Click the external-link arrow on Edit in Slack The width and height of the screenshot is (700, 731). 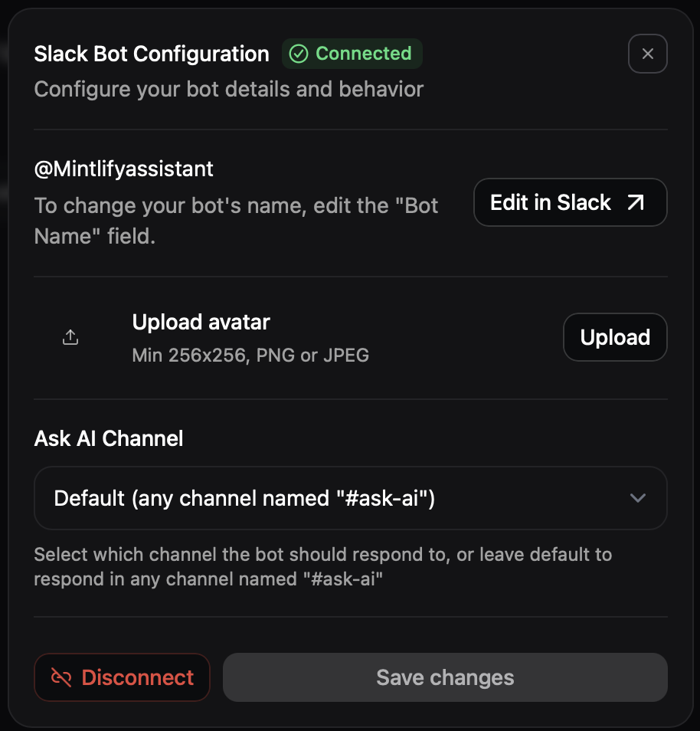point(636,202)
